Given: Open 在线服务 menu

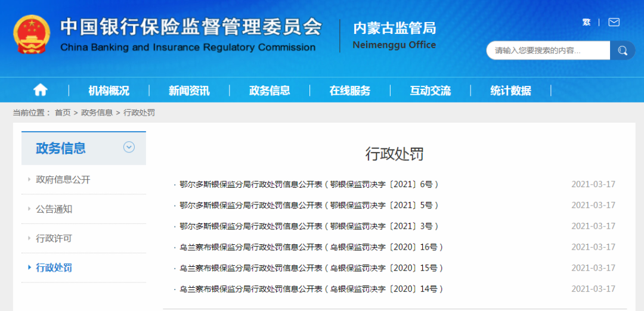Looking at the screenshot, I should 350,91.
